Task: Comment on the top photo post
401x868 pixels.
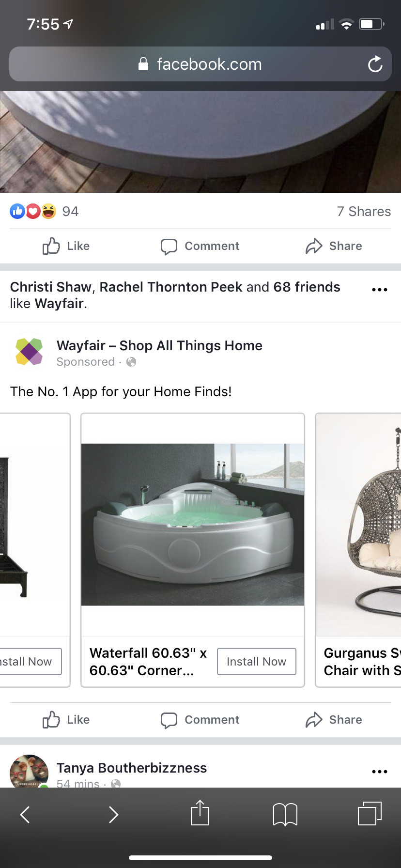Action: pos(200,246)
